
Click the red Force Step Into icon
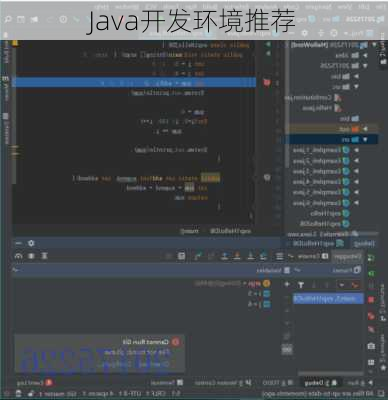pyautogui.click(x=237, y=256)
